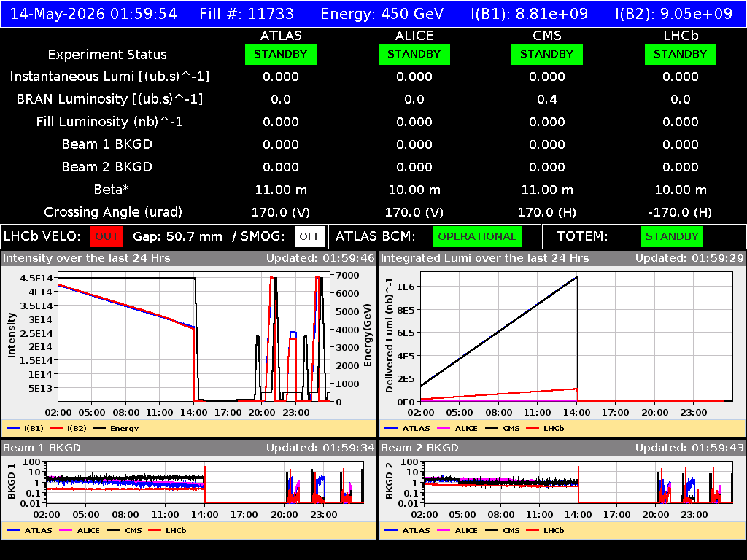Click the Beam 2 BKGD table row label
The image size is (747, 560).
[107, 167]
